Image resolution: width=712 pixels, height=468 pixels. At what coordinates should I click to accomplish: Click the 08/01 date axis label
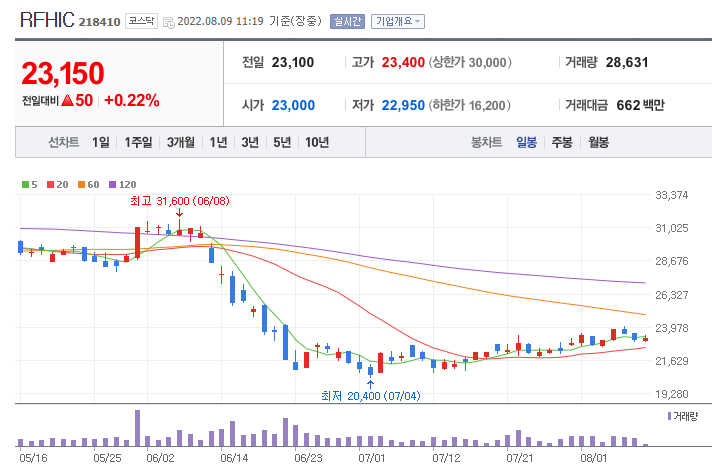[x=594, y=458]
